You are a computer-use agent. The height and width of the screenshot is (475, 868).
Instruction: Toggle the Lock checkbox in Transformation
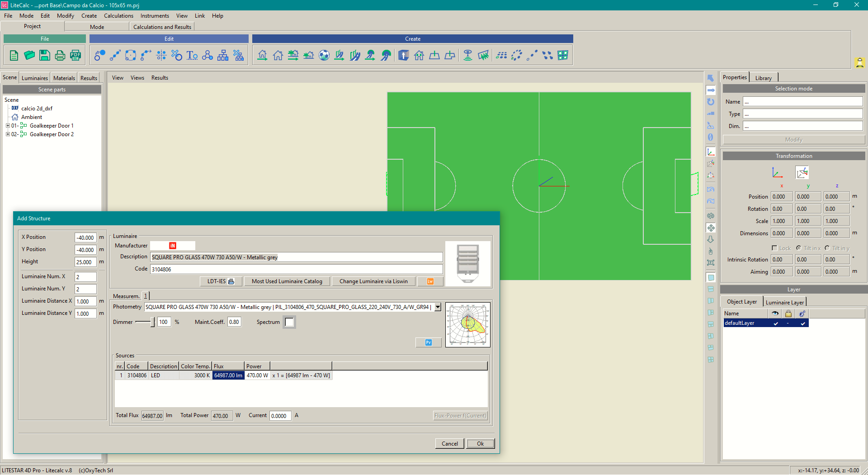774,248
